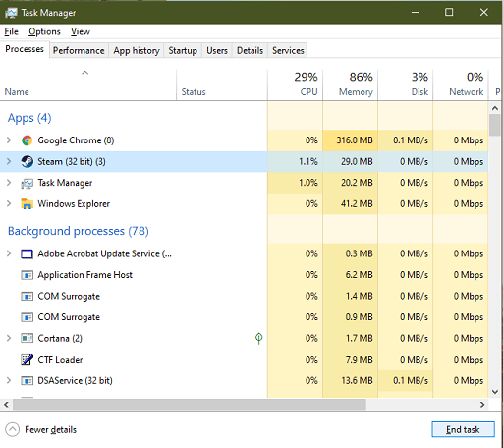Close the Task Manager window
Image resolution: width=503 pixels, height=448 pixels.
484,13
